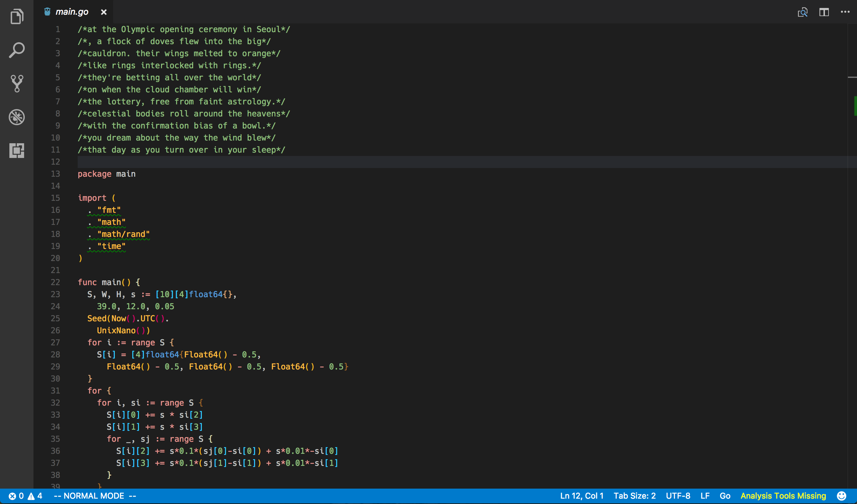Open the Tab Size: 2 selector

[634, 496]
